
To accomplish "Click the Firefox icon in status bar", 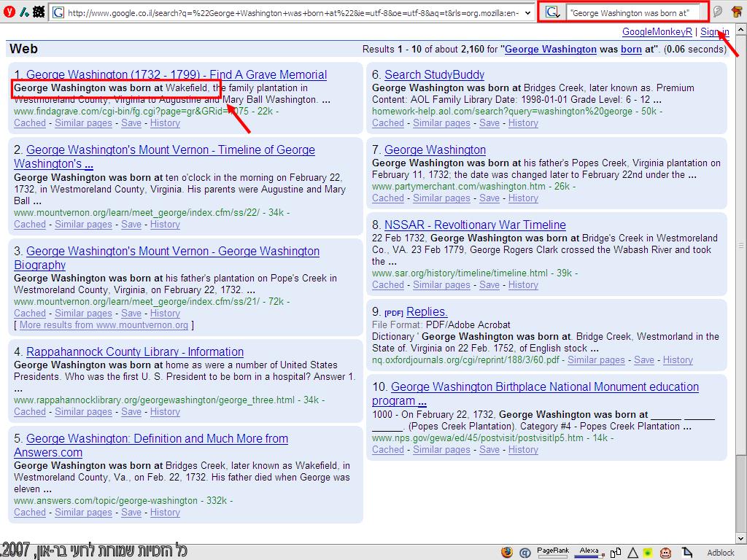I will click(507, 552).
